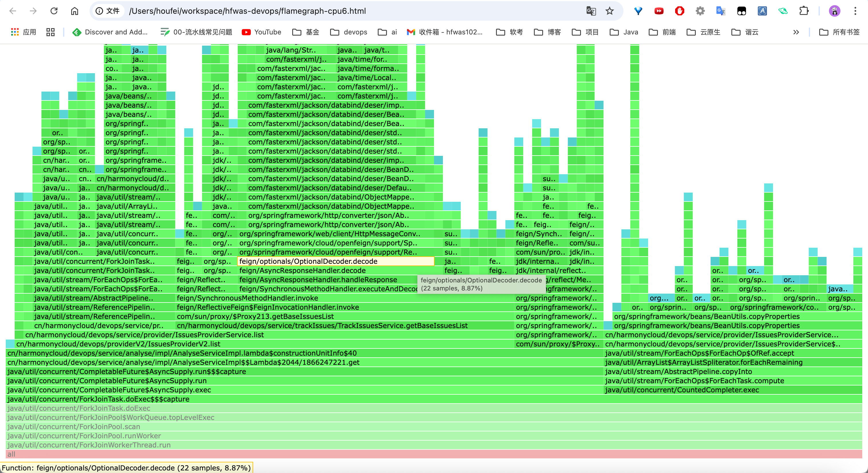This screenshot has height=473, width=868.
Task: Bookmark this page with star icon
Action: (610, 11)
